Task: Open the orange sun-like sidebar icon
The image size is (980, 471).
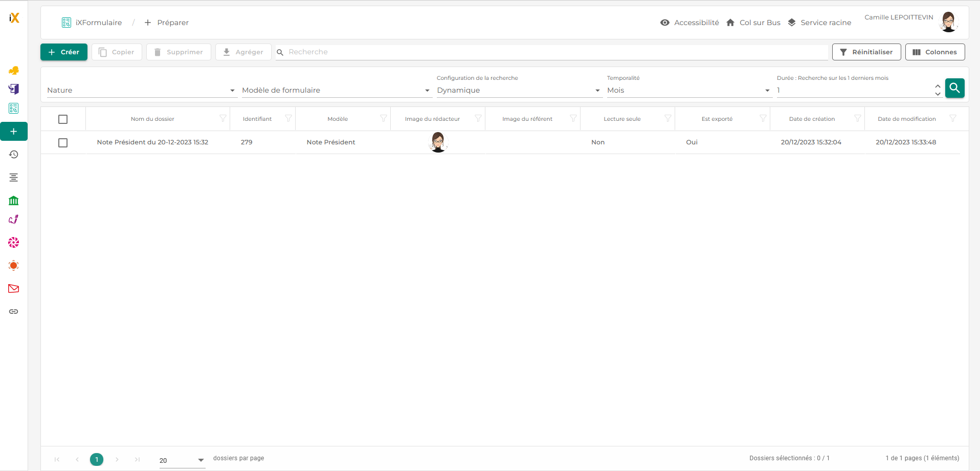Action: point(14,266)
